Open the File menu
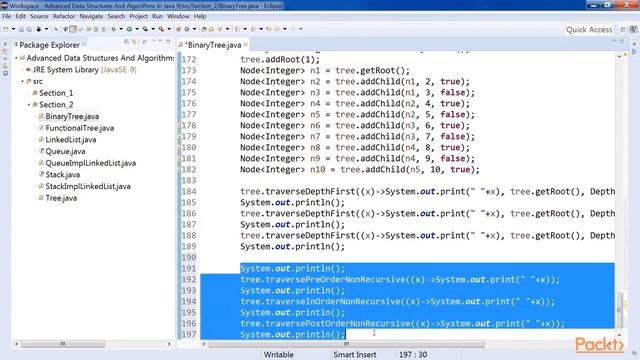The image size is (640, 360). point(7,16)
